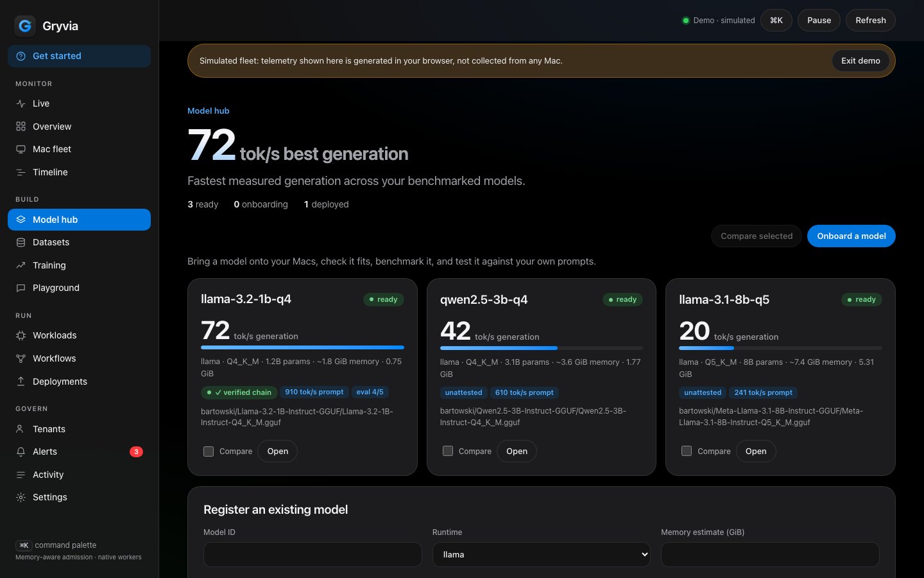The width and height of the screenshot is (924, 578).
Task: Open the Runtime dropdown showing llama
Action: (542, 554)
